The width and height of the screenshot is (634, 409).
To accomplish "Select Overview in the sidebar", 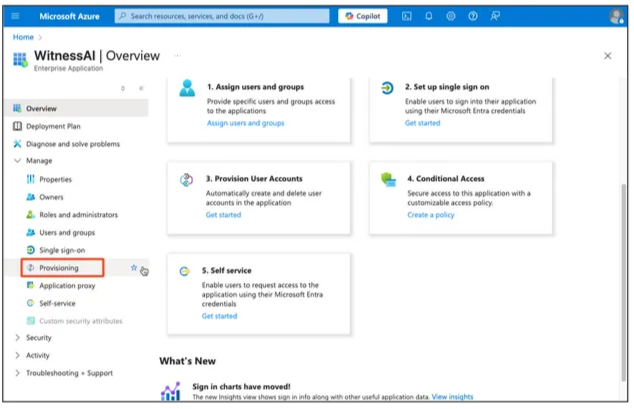I will 77,108.
